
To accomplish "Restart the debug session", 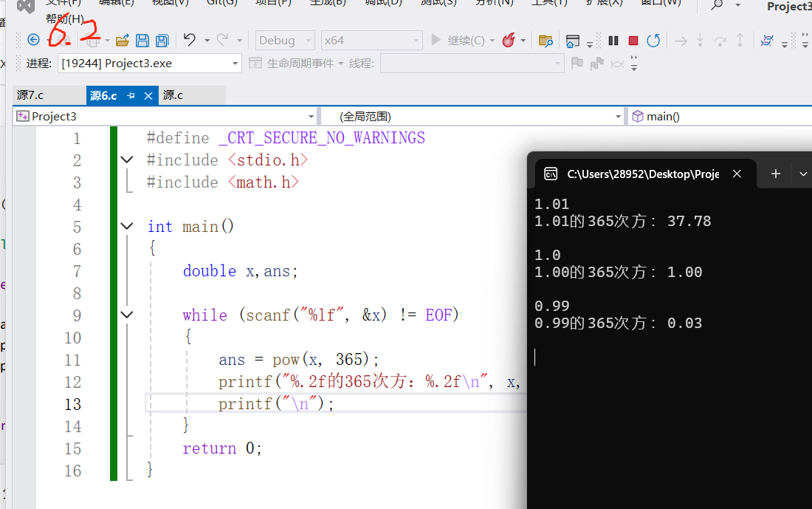I will click(x=653, y=41).
